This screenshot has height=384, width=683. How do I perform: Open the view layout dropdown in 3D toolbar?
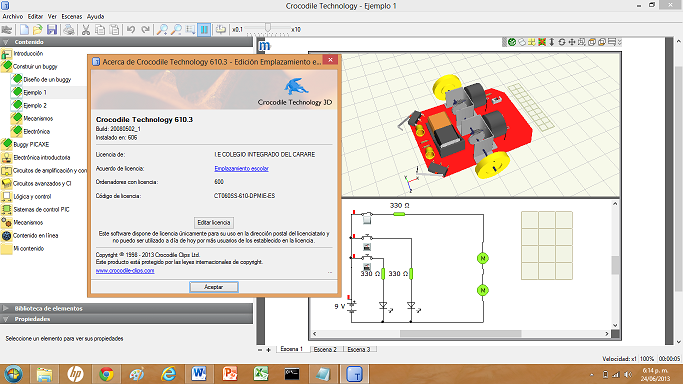(x=612, y=42)
